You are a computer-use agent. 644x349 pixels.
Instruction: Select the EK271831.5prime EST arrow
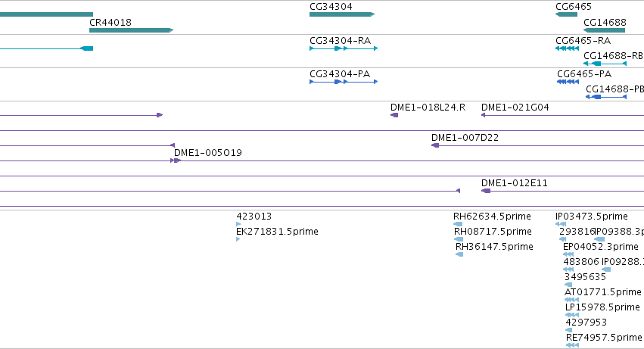238,239
